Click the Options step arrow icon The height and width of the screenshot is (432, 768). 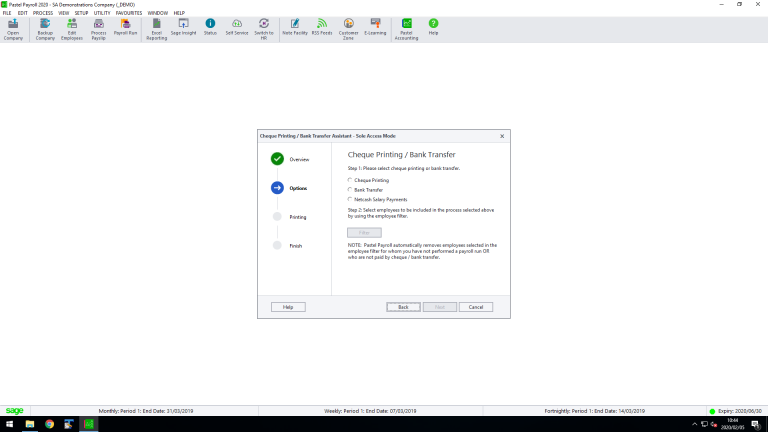277,188
